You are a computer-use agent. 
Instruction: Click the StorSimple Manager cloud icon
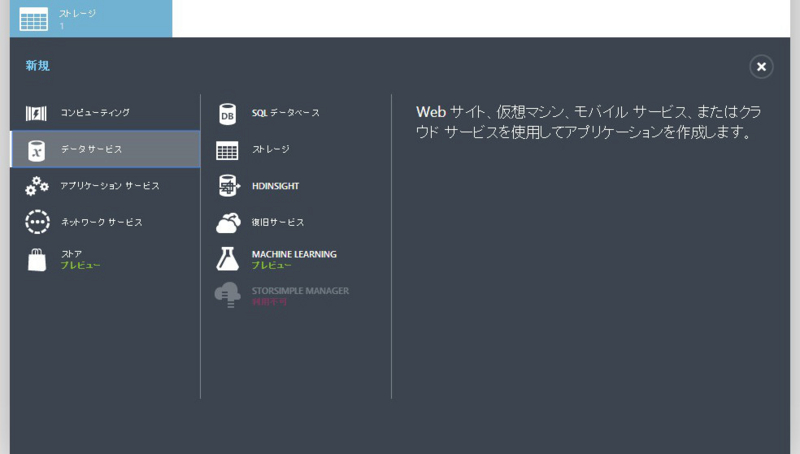point(228,295)
